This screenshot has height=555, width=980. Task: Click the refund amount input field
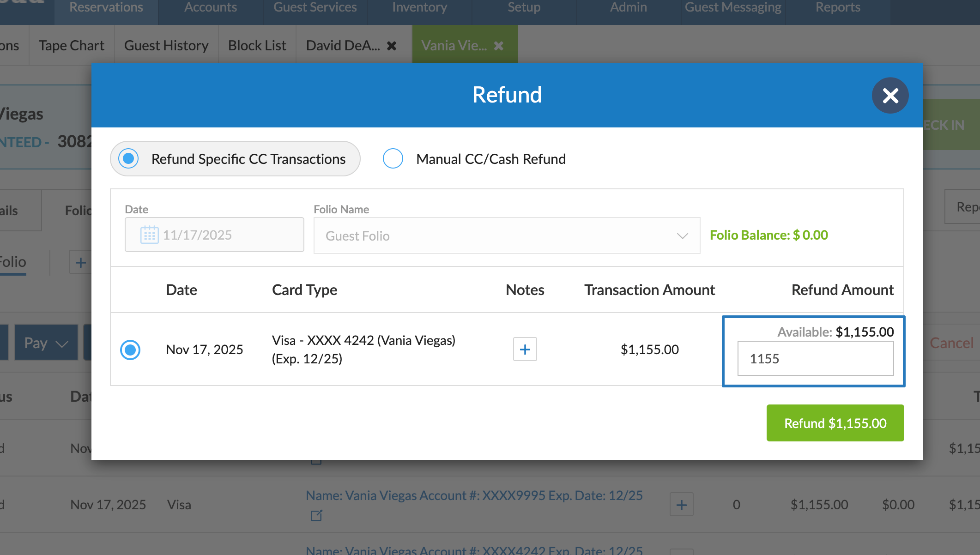pyautogui.click(x=815, y=359)
